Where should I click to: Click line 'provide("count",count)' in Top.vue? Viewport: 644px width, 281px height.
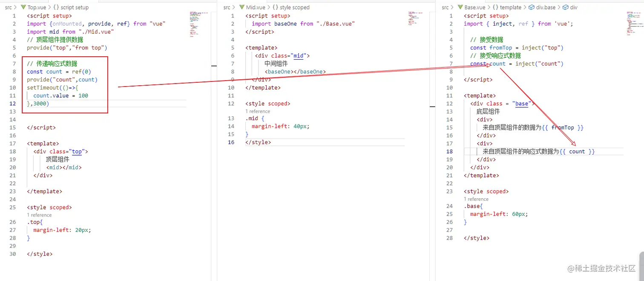(62, 80)
